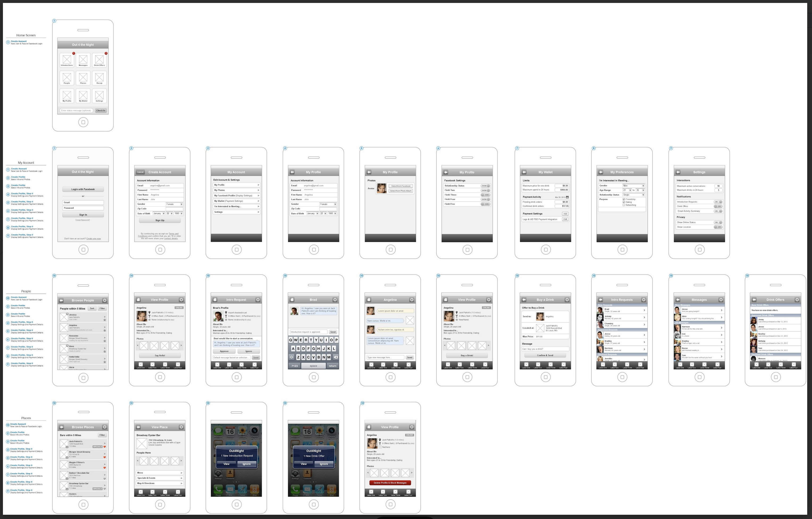Open the Places icon on the home screen
The image size is (812, 519).
pos(83,78)
